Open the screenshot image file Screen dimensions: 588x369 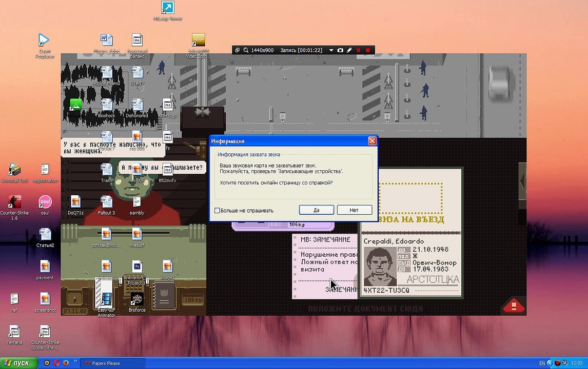pyautogui.click(x=45, y=303)
